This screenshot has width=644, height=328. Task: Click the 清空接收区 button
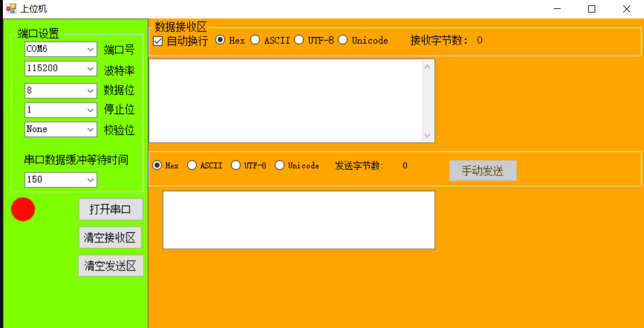[110, 237]
